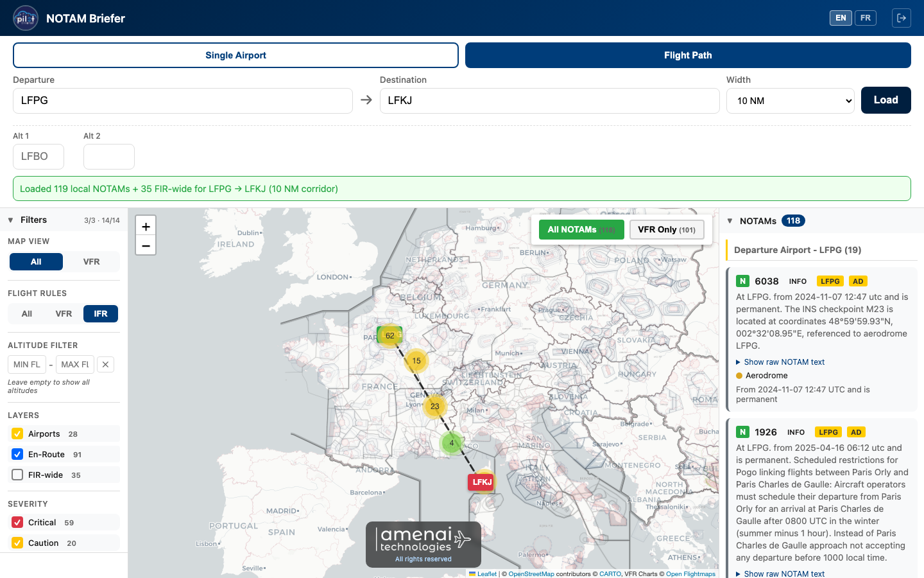Click the 23 NOTAM cluster marker
The width and height of the screenshot is (924, 578).
tap(435, 406)
